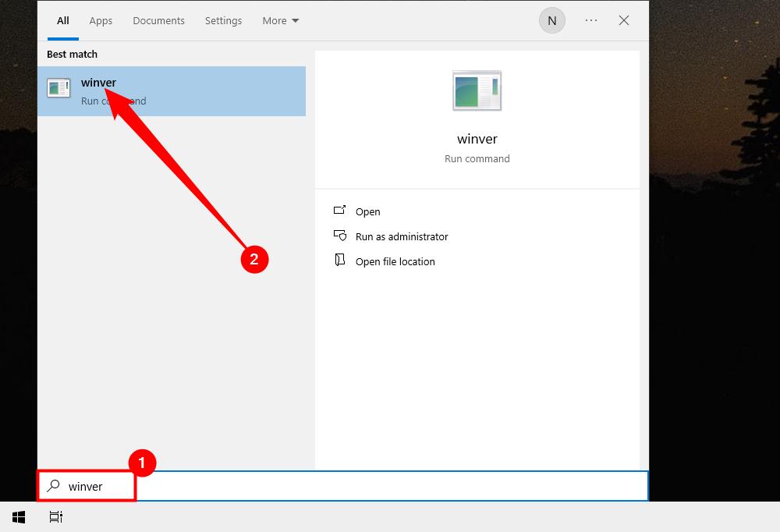Open the Documents search tab
Viewport: 780px width, 532px height.
pyautogui.click(x=158, y=20)
